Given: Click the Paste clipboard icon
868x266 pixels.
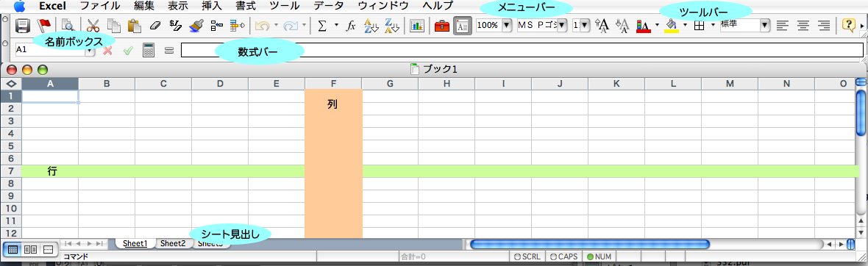Looking at the screenshot, I should point(134,25).
